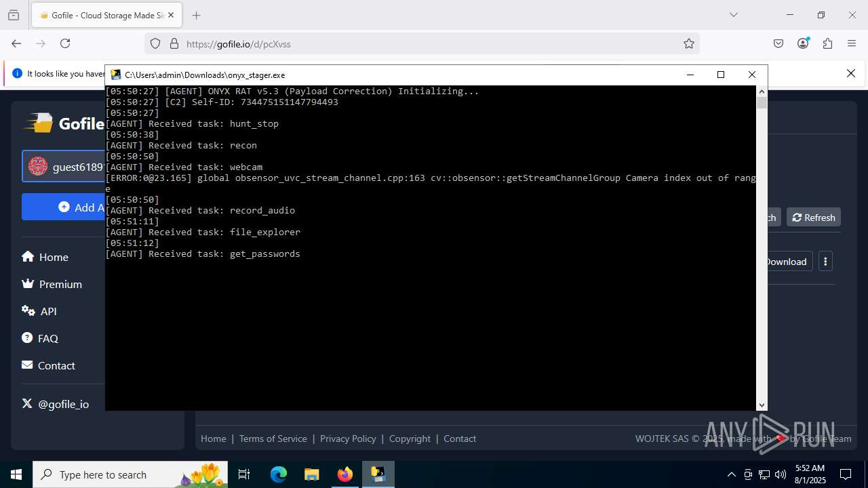Open the volume tray icon
This screenshot has height=488, width=868.
[781, 474]
